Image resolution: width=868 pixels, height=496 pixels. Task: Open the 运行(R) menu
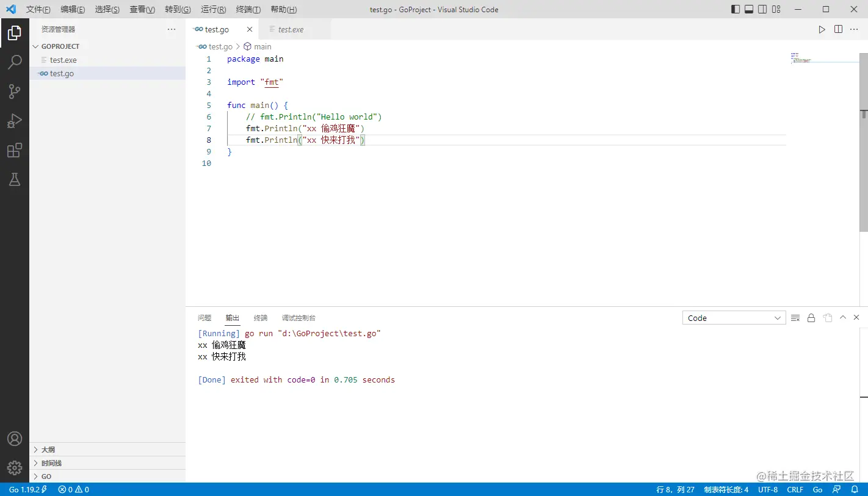pyautogui.click(x=213, y=9)
